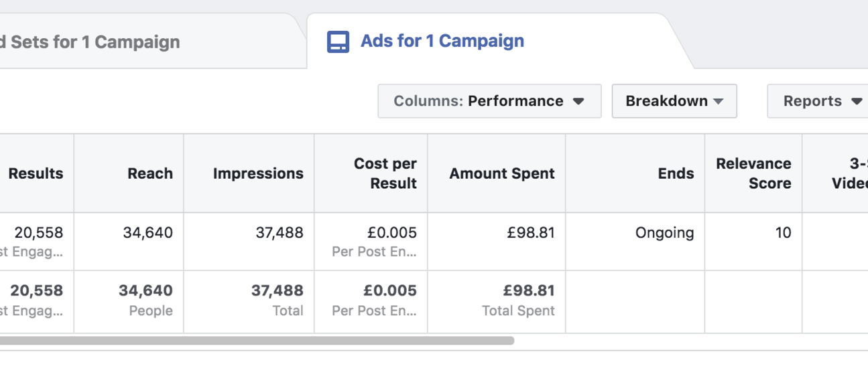Click the 37,488 impressions value
The height and width of the screenshot is (377, 868).
click(279, 233)
